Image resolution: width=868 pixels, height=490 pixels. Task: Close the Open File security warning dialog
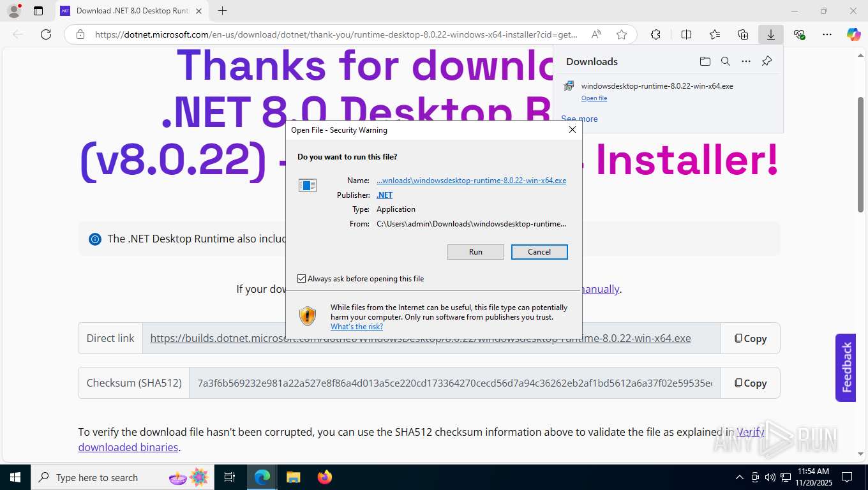click(572, 130)
